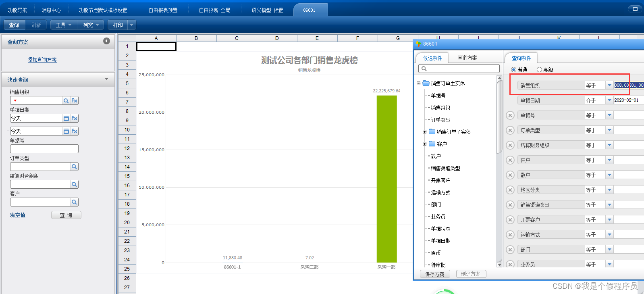The height and width of the screenshot is (294, 644).
Task: Remove the 散户 query condition row
Action: (510, 175)
